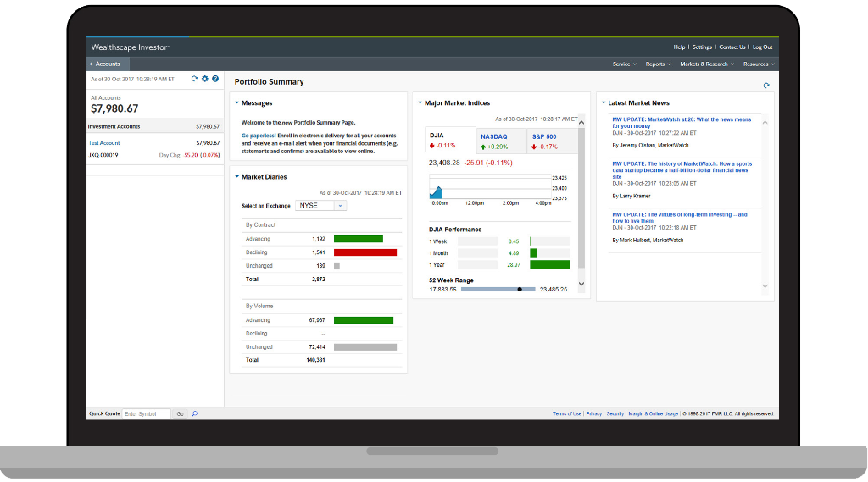Collapse the Messages section
Screen dimensions: 868x482
[237, 103]
